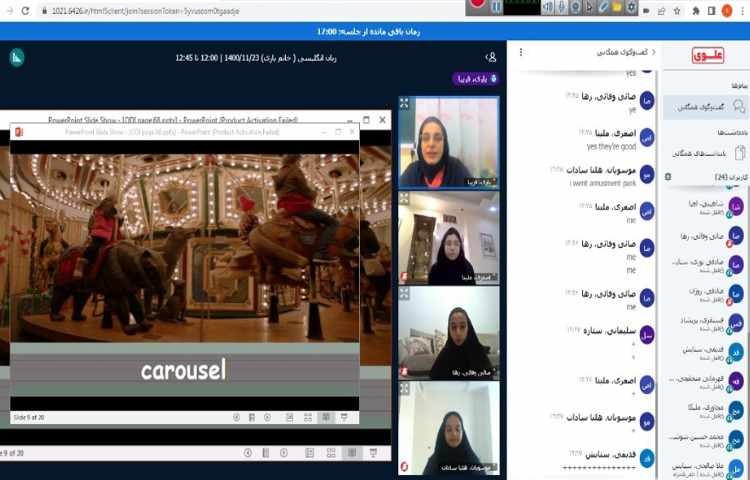Click the session remaining time banner text
Image resolution: width=750 pixels, height=480 pixels.
pyautogui.click(x=368, y=32)
